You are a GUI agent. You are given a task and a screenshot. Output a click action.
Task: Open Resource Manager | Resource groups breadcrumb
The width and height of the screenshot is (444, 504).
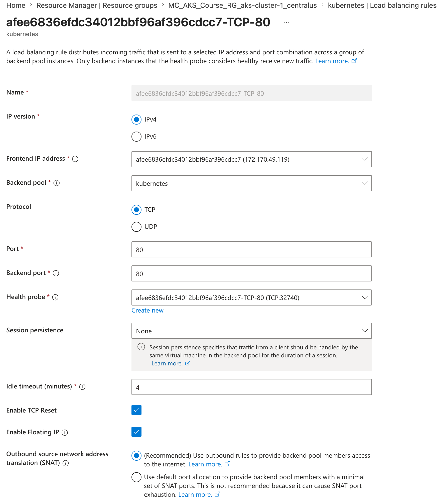pos(97,5)
